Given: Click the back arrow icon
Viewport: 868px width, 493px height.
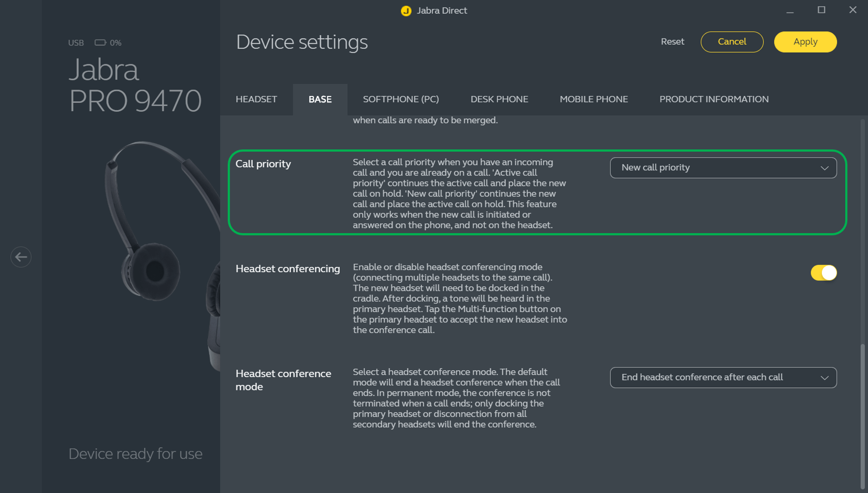Looking at the screenshot, I should (21, 257).
